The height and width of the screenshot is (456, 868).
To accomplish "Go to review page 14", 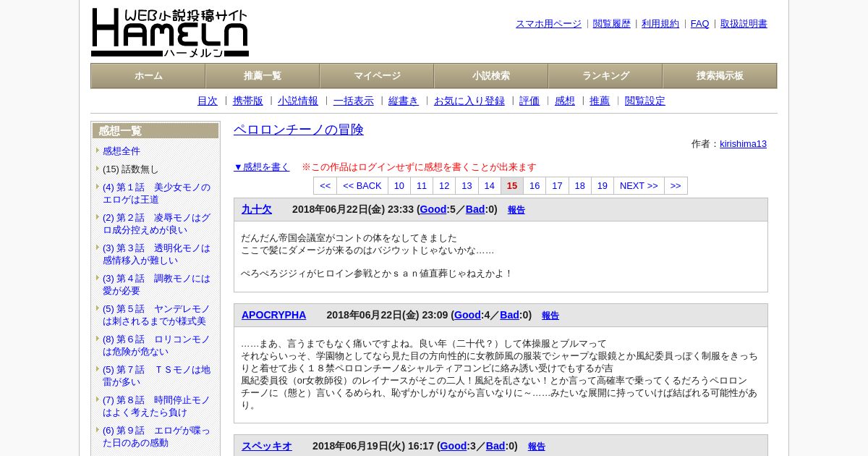I will [x=490, y=186].
